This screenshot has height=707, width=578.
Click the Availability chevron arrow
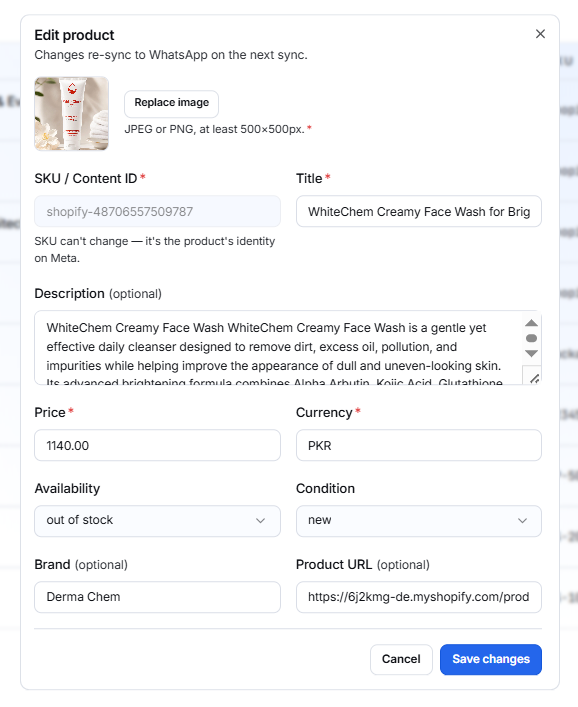click(260, 521)
